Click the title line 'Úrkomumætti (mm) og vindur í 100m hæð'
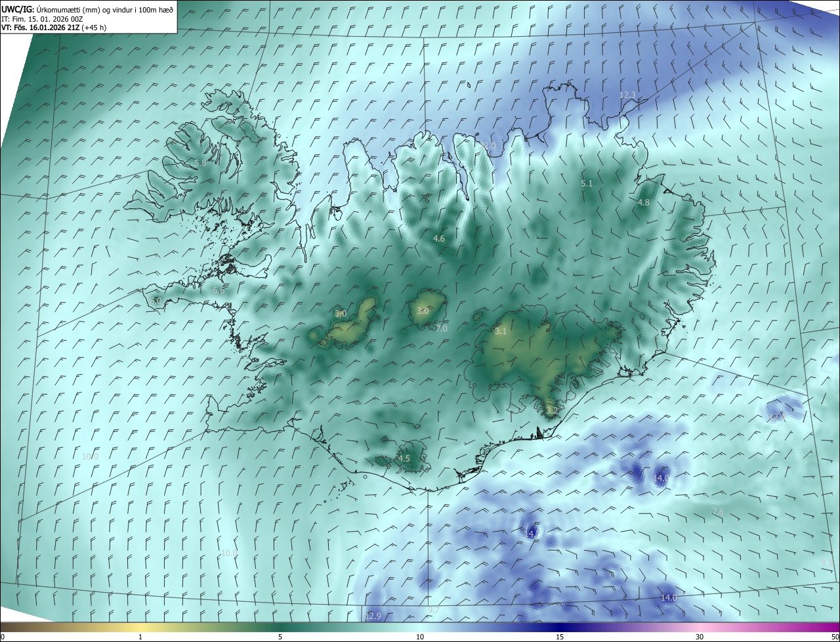840x642 pixels. [104, 9]
